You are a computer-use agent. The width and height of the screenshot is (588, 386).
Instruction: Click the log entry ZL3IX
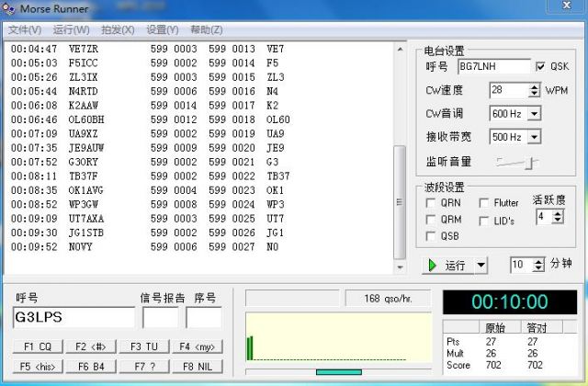pyautogui.click(x=84, y=77)
